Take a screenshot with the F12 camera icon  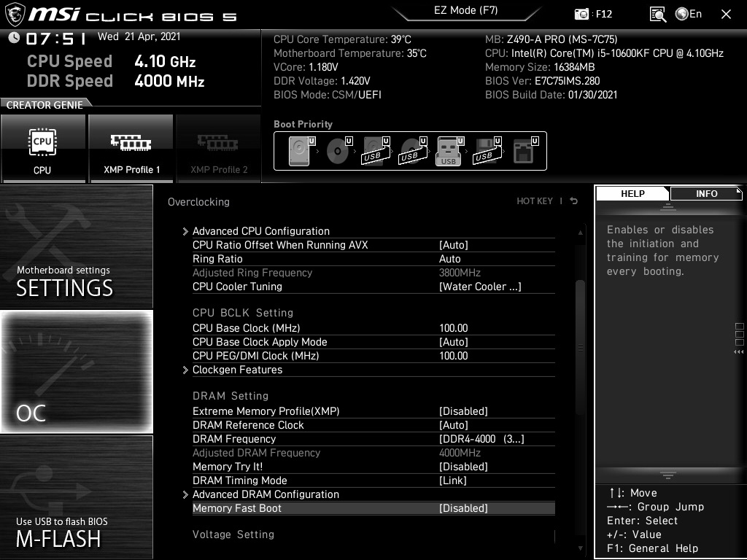[x=581, y=15]
